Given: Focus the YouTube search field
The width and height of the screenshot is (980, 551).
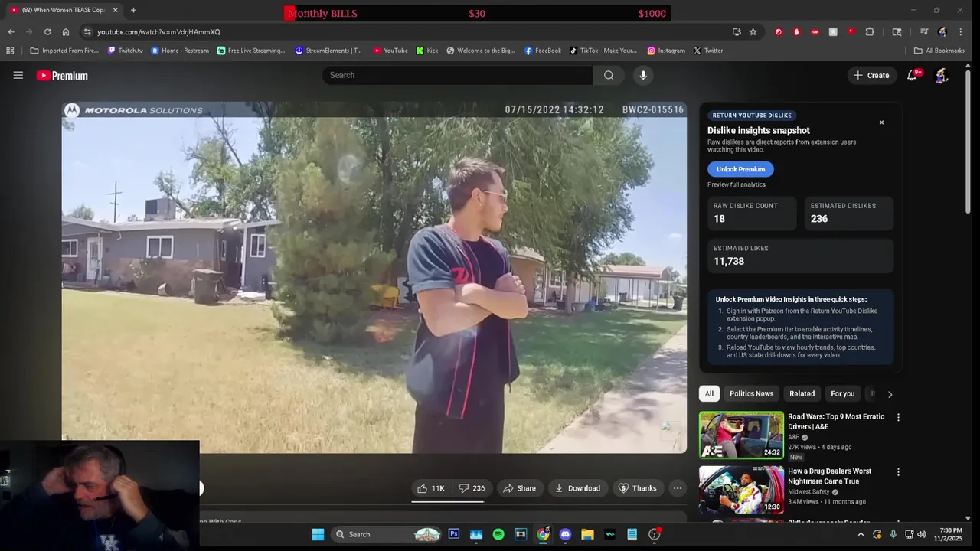Looking at the screenshot, I should pos(457,75).
